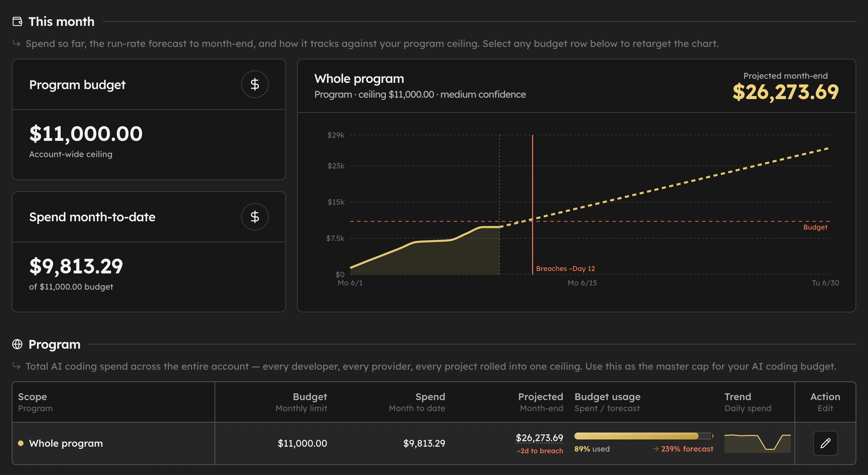The height and width of the screenshot is (475, 868).
Task: Click the ~2d to breach warning
Action: pos(540,451)
